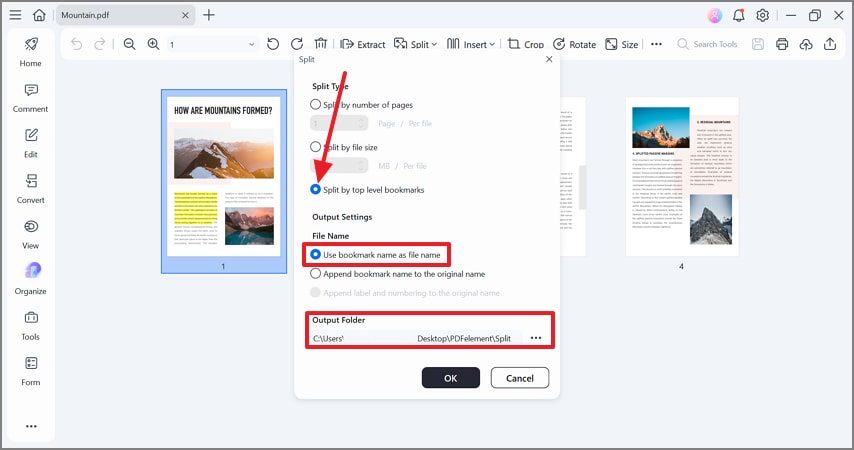Open the settings gear
The width and height of the screenshot is (854, 450).
coord(762,15)
